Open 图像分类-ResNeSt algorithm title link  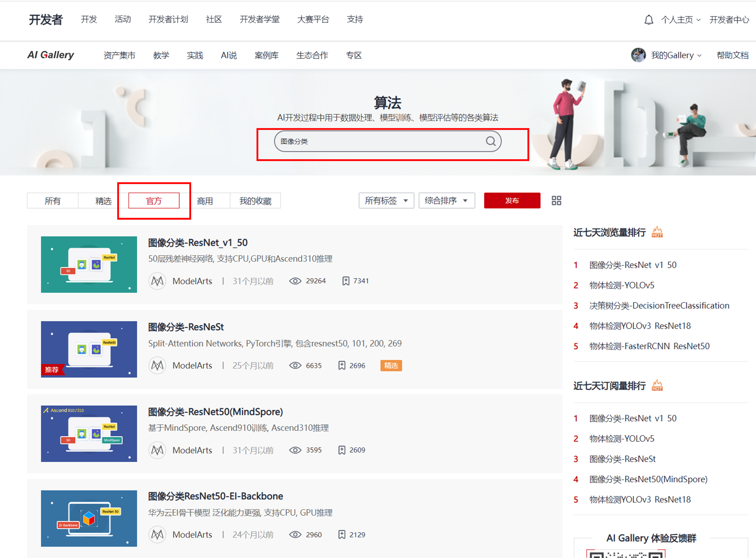pos(186,327)
